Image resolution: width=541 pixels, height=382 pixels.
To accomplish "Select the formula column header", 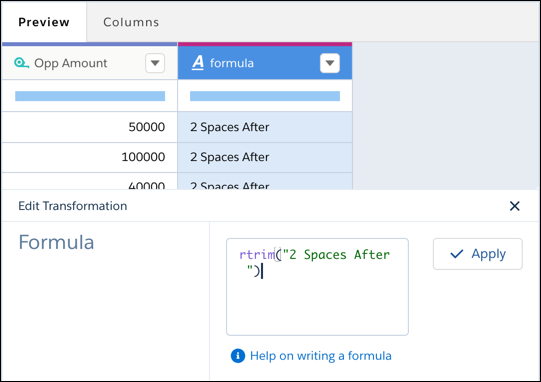I will point(265,63).
